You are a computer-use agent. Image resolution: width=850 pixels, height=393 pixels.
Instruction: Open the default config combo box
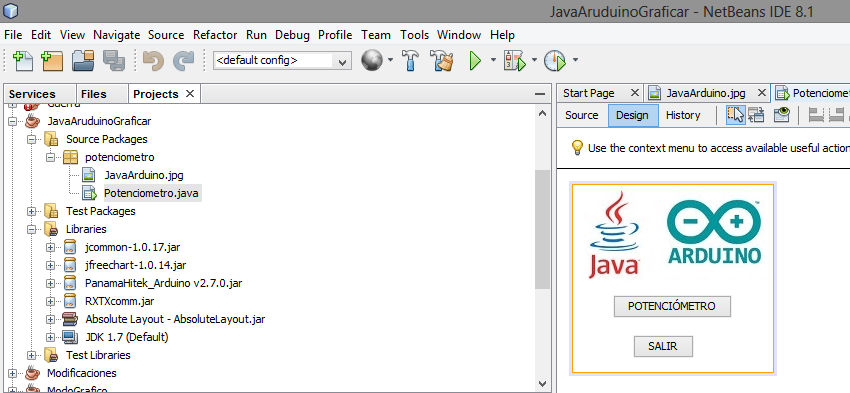[282, 61]
